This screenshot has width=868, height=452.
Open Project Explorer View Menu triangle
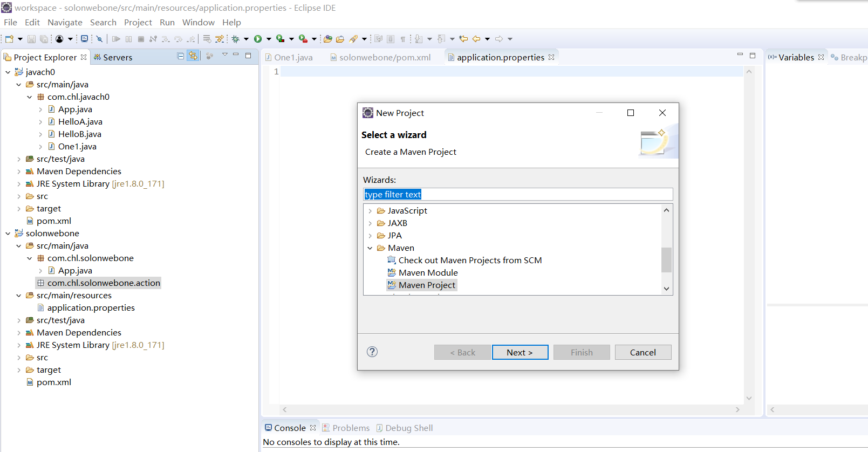tap(225, 55)
